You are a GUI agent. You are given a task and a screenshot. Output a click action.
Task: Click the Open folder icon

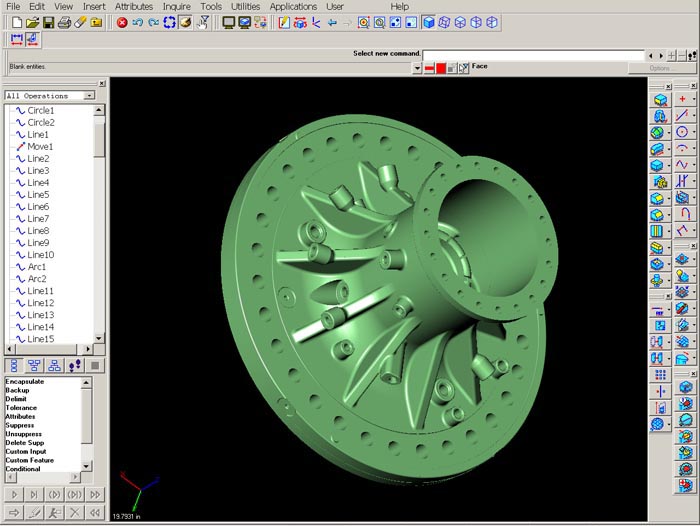pos(32,22)
